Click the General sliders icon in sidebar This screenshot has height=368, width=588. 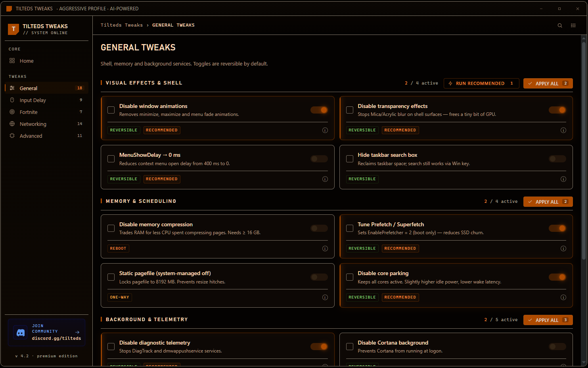[x=12, y=88]
